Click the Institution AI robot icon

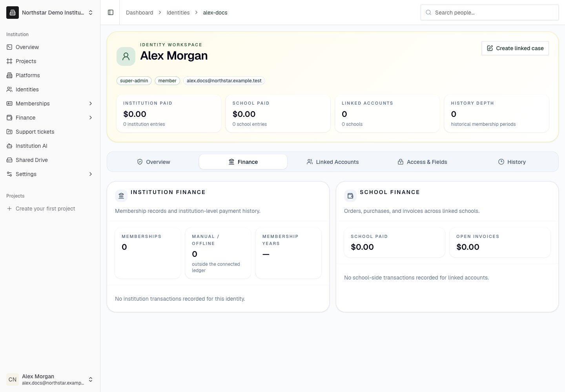[x=9, y=146]
